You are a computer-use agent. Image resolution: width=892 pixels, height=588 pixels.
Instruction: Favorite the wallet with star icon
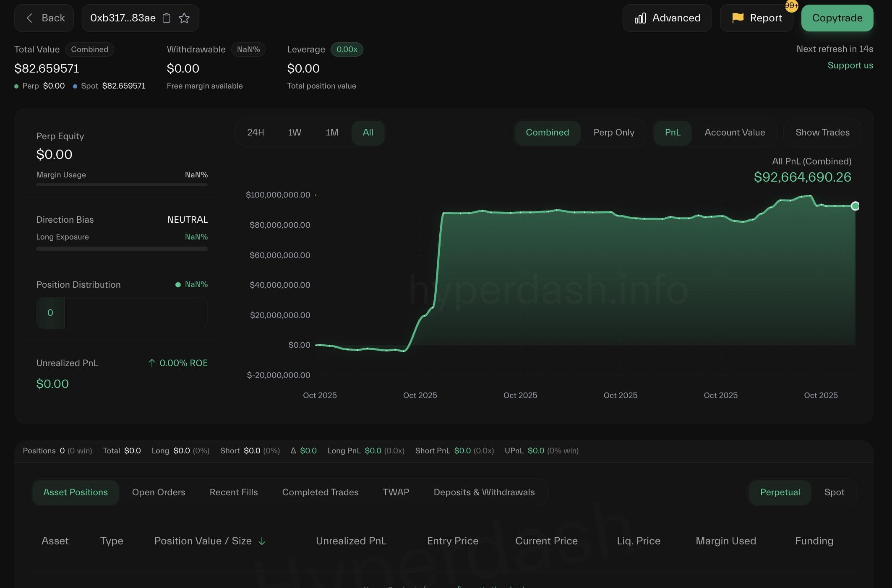(184, 18)
